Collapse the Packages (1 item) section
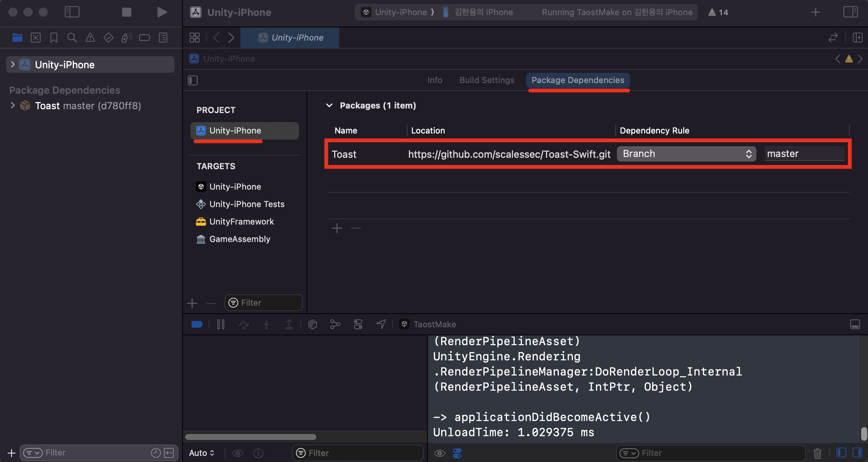Screen dimensions: 868x462 coord(329,105)
